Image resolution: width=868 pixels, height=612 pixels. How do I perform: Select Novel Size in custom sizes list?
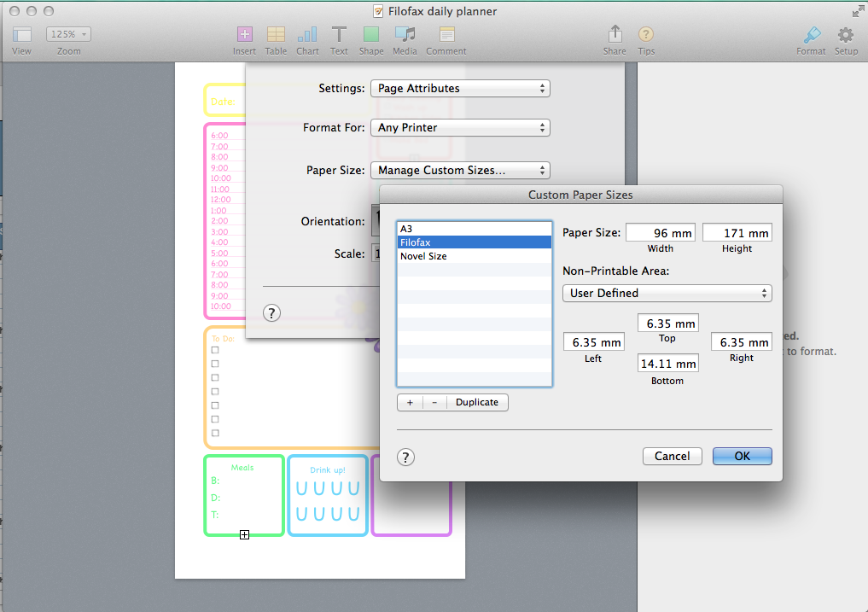coord(475,256)
